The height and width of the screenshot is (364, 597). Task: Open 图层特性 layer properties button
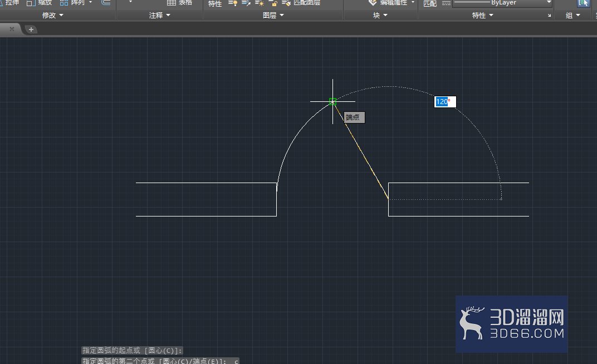tap(215, 3)
